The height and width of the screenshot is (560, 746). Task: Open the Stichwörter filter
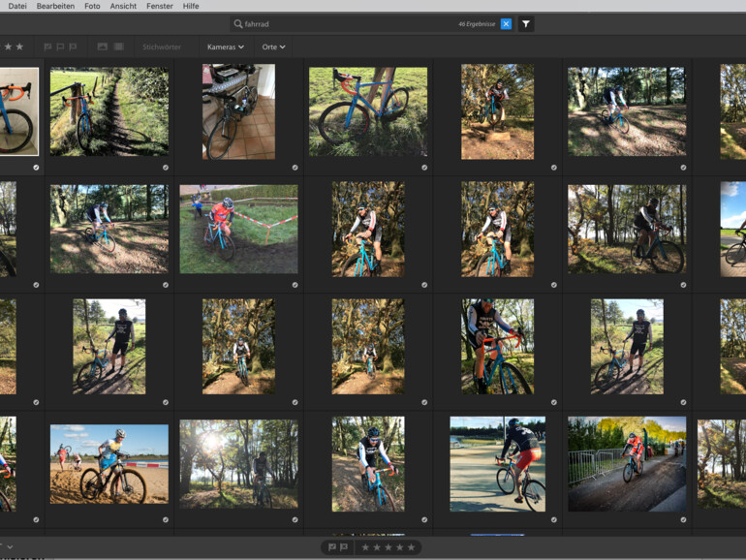pos(162,47)
